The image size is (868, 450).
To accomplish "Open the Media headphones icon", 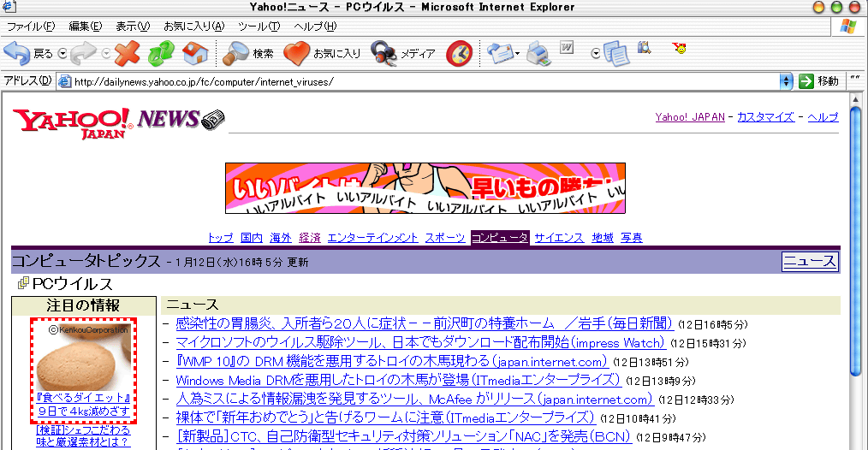I will point(383,54).
